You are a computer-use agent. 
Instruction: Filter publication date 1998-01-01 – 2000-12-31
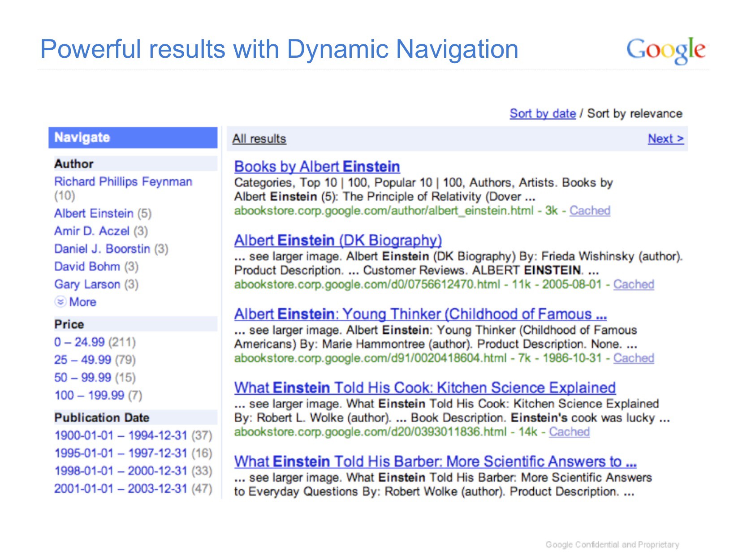click(x=121, y=471)
